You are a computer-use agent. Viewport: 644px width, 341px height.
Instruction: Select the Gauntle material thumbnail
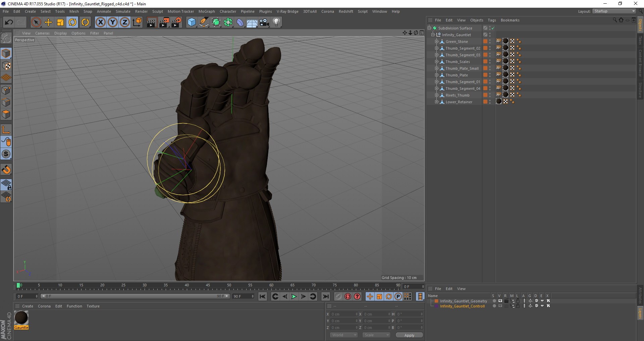coord(21,318)
